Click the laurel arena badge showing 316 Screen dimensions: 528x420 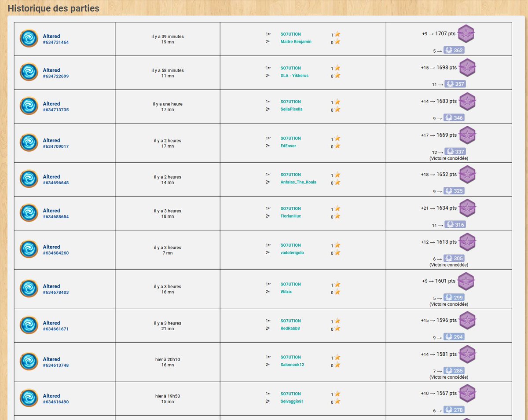point(455,225)
